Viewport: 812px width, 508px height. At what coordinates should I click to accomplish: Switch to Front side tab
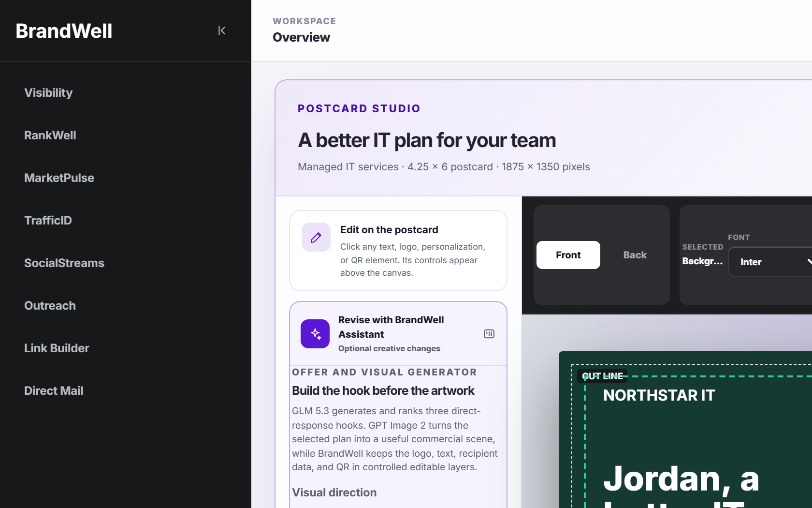tap(568, 255)
